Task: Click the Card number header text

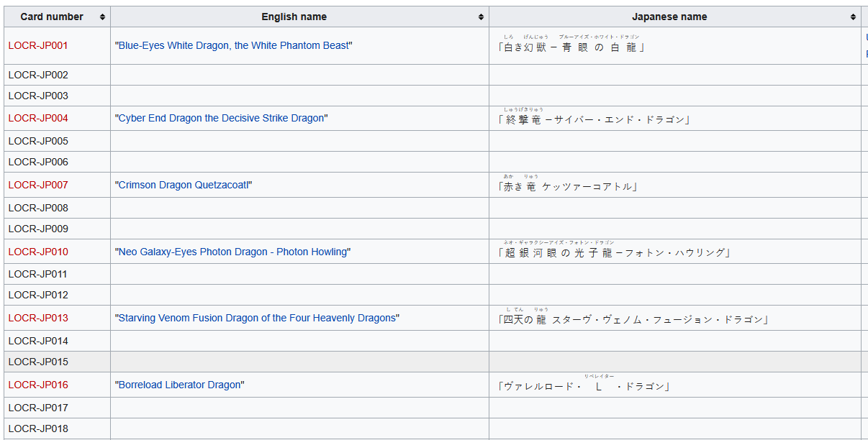Action: pyautogui.click(x=52, y=17)
